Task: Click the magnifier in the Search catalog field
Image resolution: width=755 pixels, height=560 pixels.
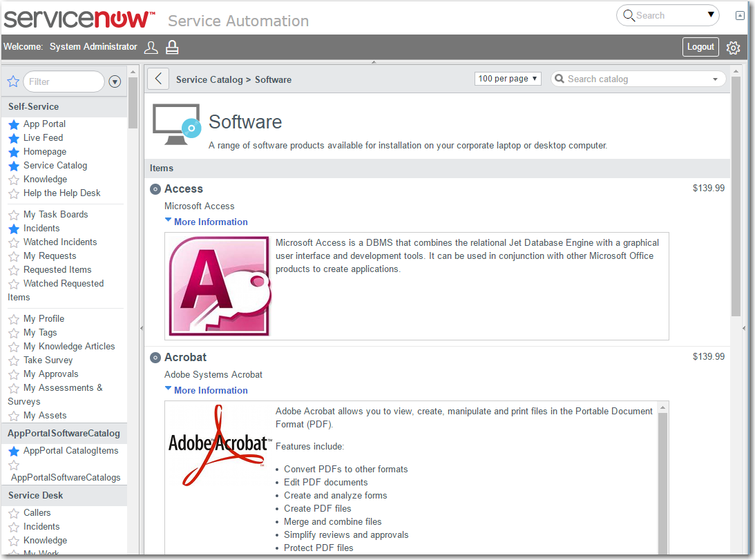Action: tap(560, 79)
